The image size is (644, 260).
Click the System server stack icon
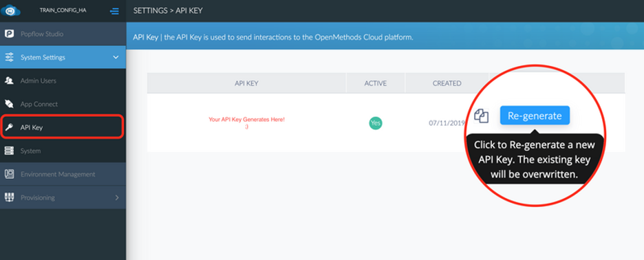9,151
